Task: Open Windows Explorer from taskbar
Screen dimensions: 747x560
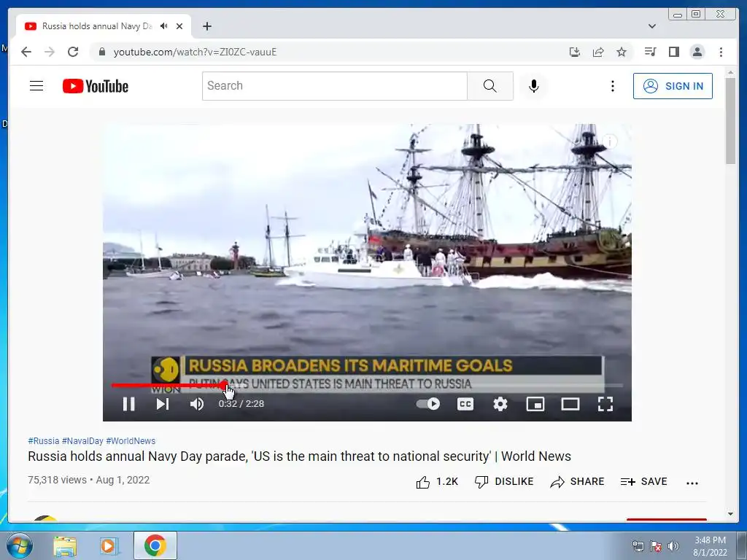Action: [65, 545]
